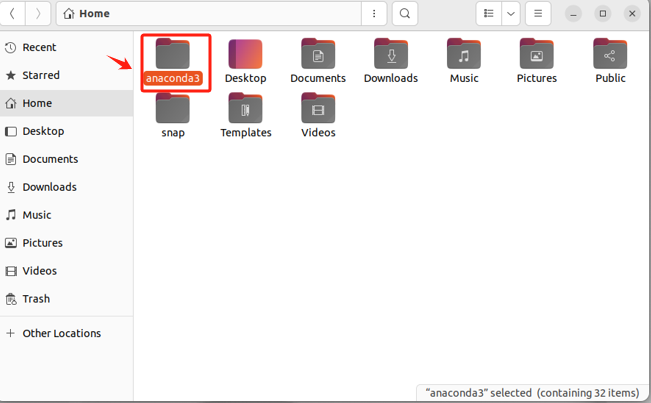Select the Downloads folder icon in grid
This screenshot has width=651, height=403.
[391, 54]
